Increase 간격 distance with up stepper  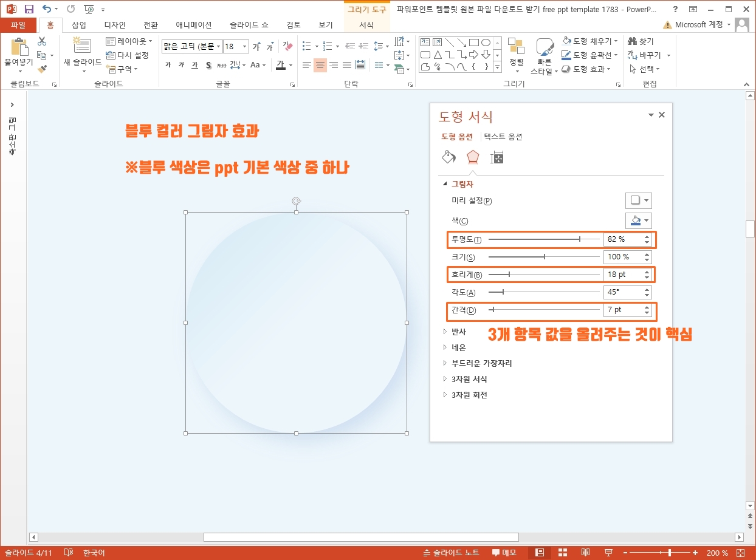[647, 307]
